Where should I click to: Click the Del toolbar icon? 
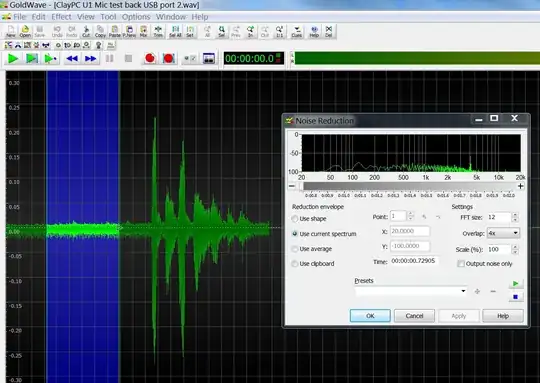click(329, 31)
